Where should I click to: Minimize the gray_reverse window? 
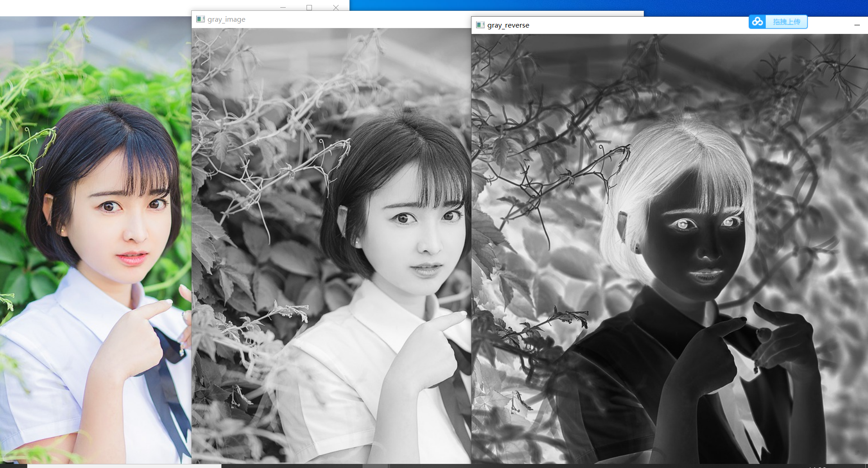pyautogui.click(x=857, y=25)
